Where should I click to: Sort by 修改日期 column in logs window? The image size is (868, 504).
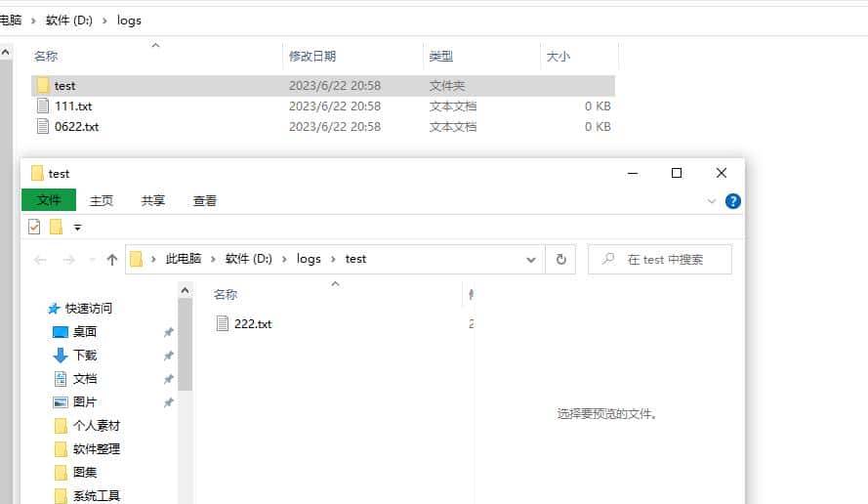tap(312, 56)
